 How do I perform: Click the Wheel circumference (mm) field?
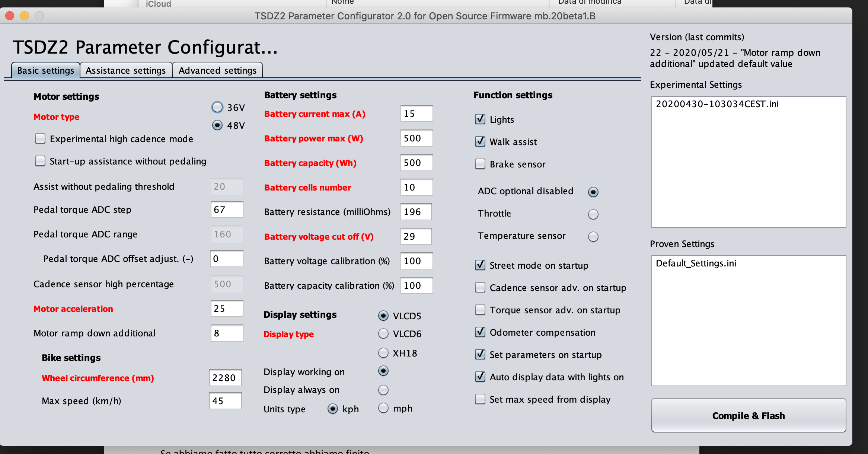(x=225, y=378)
